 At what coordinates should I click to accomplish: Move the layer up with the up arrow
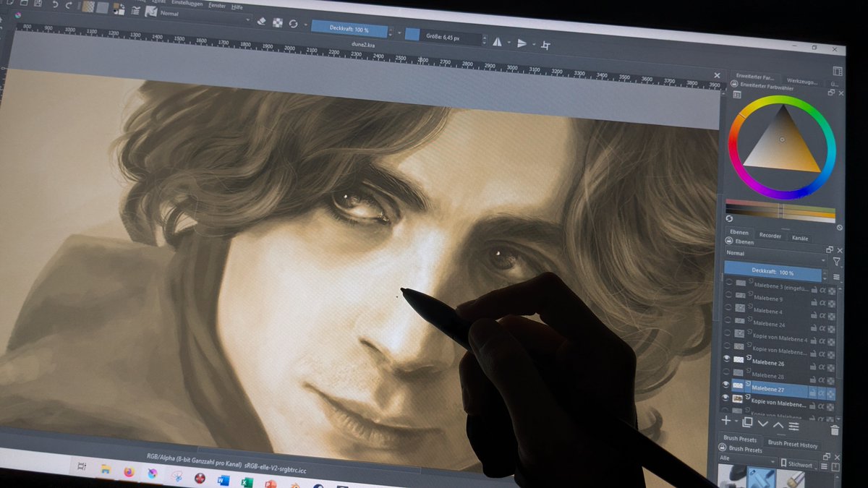[x=778, y=425]
